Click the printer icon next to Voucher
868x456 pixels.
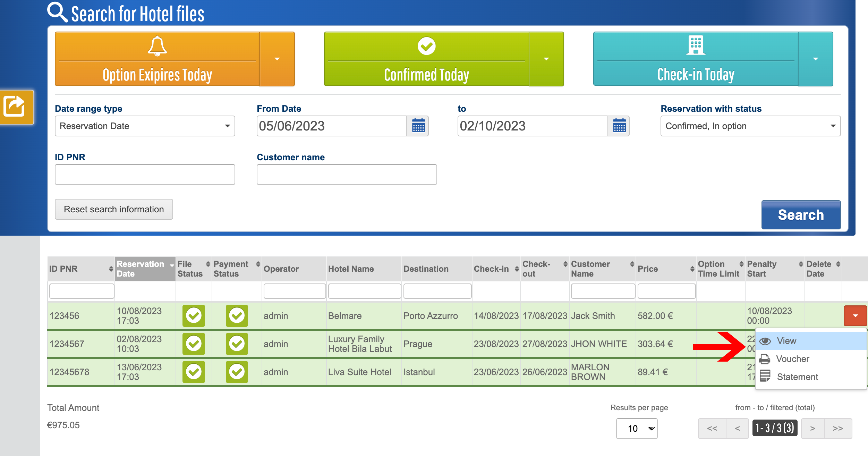coord(765,359)
